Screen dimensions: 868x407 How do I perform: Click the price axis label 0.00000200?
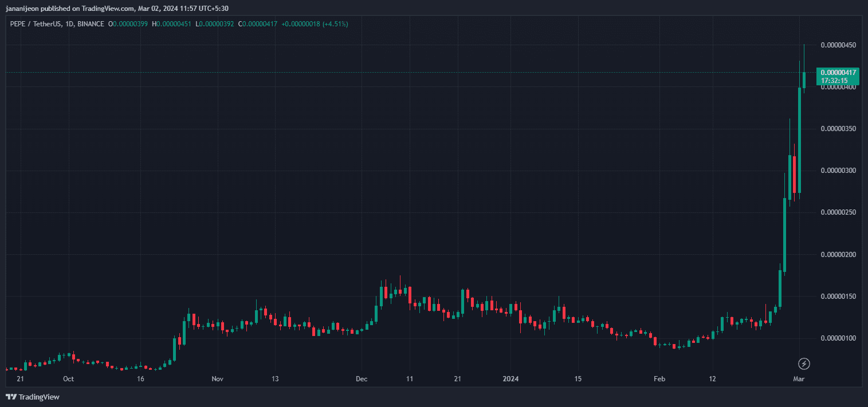[x=838, y=254]
